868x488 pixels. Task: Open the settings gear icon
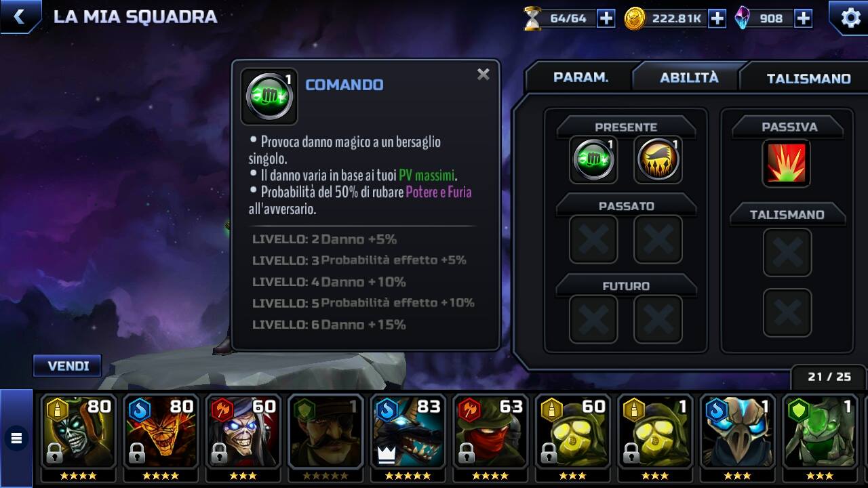click(x=850, y=18)
